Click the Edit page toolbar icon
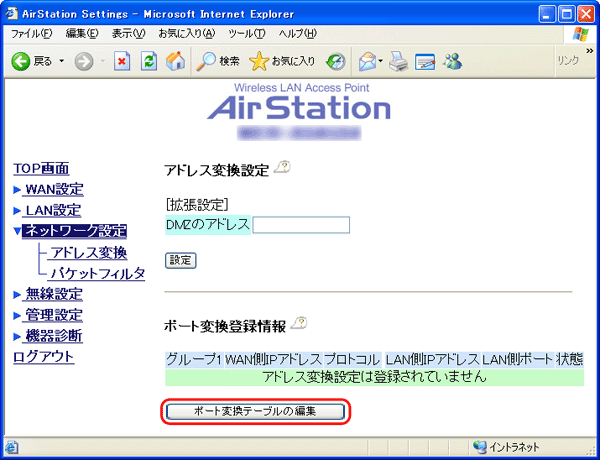Viewport: 600px width, 460px height. (x=425, y=62)
